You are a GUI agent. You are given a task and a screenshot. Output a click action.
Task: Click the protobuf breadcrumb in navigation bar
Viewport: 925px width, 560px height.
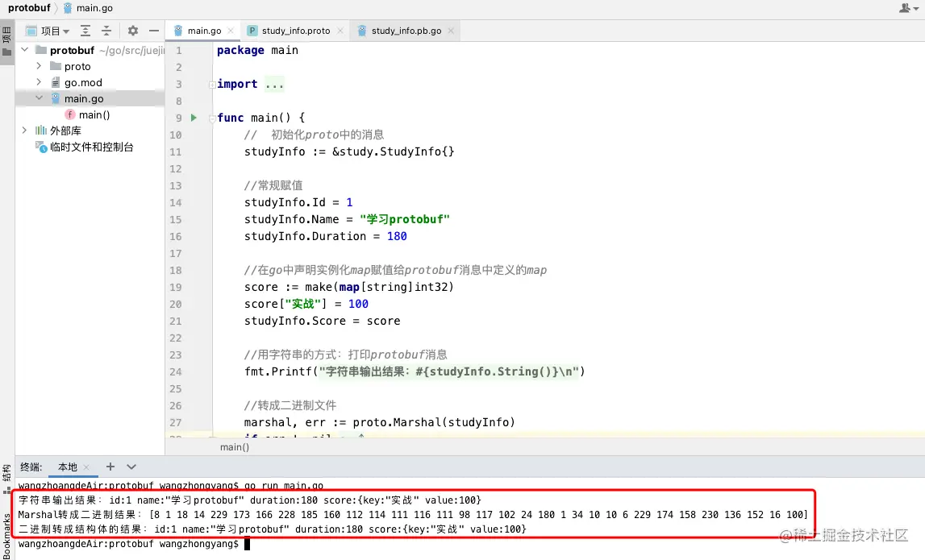click(x=29, y=8)
